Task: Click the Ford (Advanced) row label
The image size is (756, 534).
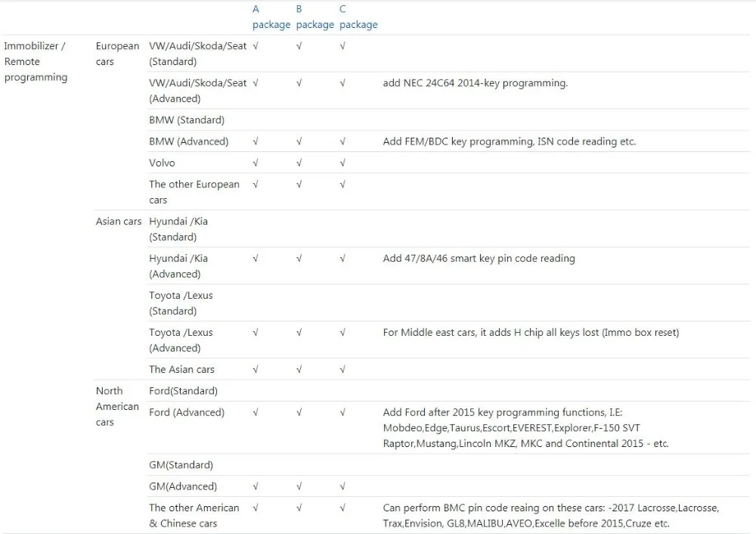Action: coord(187,412)
